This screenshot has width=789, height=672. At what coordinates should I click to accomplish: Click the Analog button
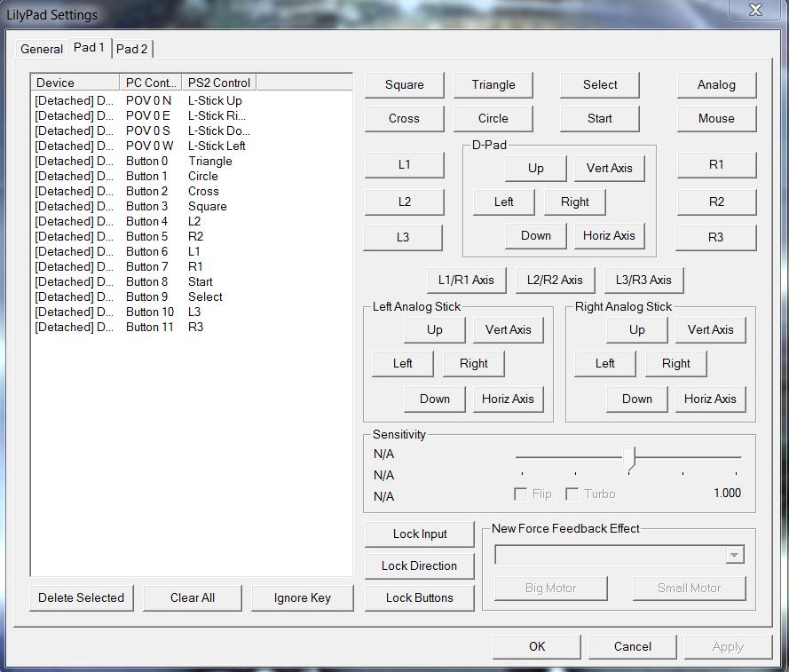point(716,84)
